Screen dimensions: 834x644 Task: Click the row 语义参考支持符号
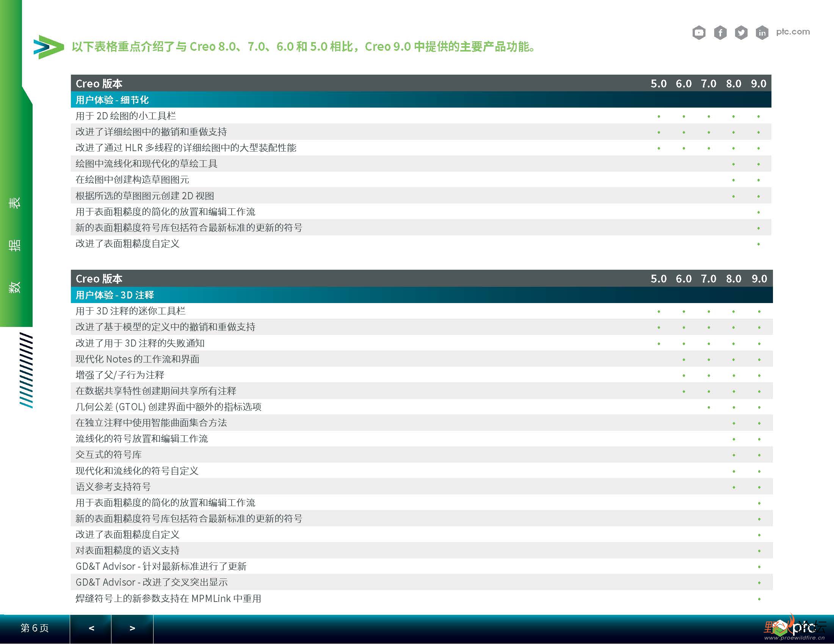click(422, 487)
